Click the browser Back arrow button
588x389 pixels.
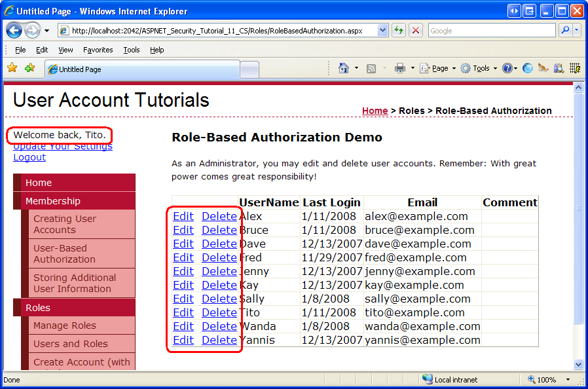[14, 30]
